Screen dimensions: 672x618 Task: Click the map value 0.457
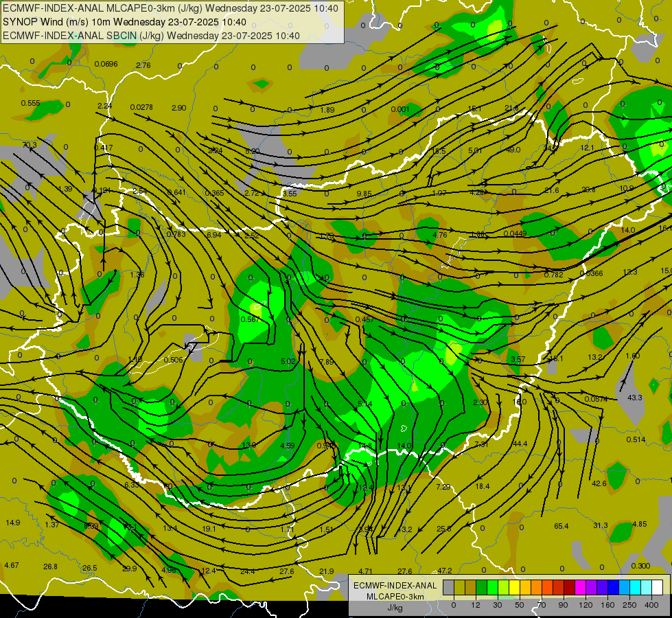(364, 319)
